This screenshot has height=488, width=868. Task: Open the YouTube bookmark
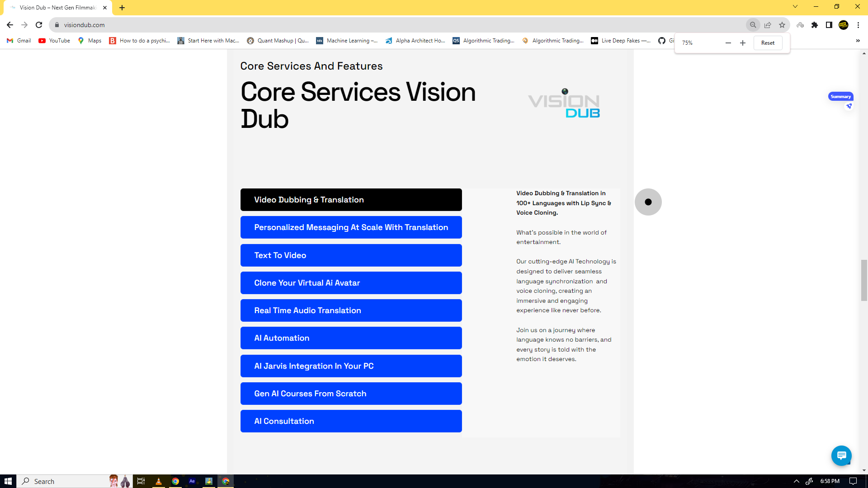pos(54,41)
